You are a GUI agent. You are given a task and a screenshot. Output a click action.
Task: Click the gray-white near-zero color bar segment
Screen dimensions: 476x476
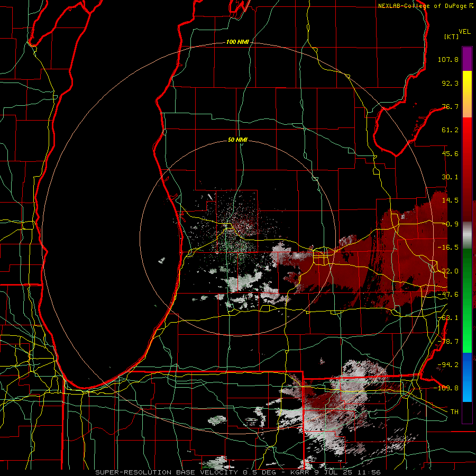click(x=467, y=235)
